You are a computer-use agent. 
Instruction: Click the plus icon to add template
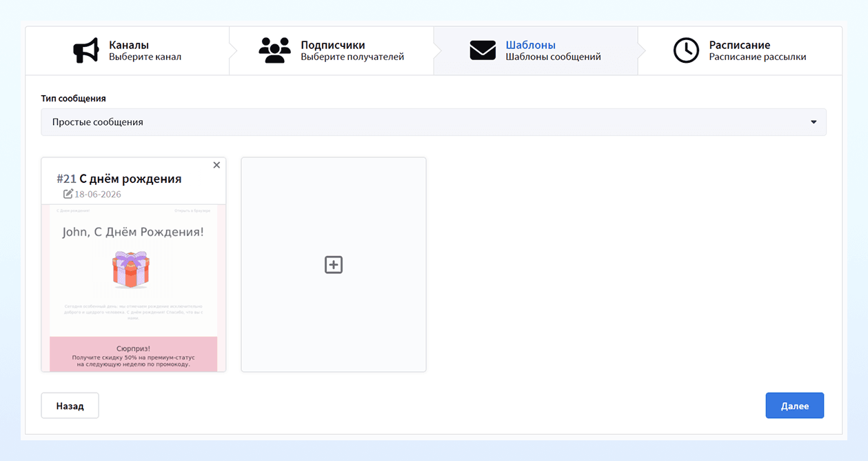point(334,264)
